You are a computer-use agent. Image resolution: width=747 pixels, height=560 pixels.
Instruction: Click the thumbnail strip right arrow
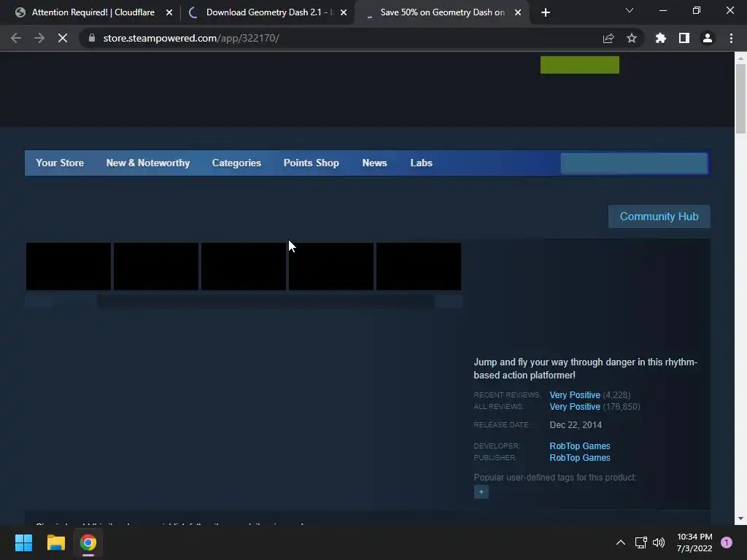(x=449, y=301)
